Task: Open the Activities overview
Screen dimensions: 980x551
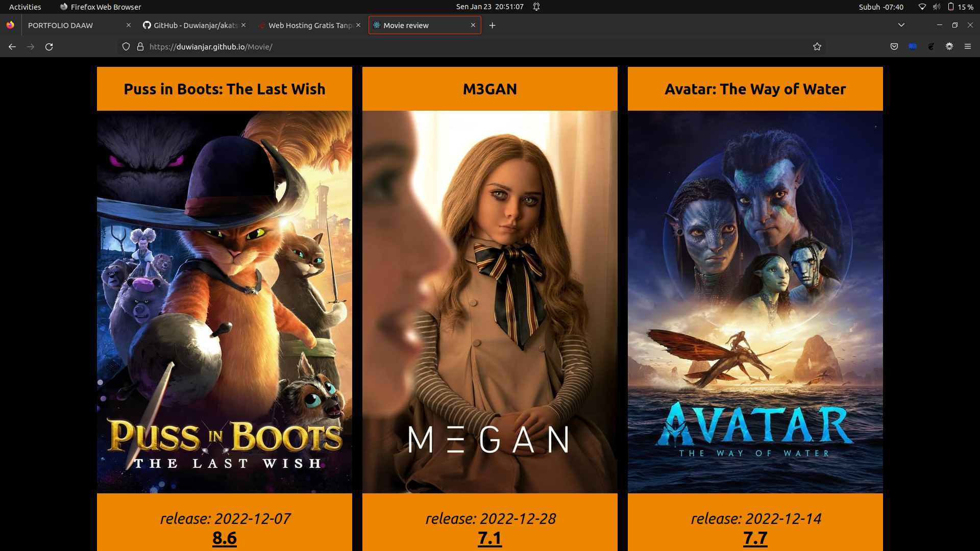Action: pyautogui.click(x=25, y=7)
